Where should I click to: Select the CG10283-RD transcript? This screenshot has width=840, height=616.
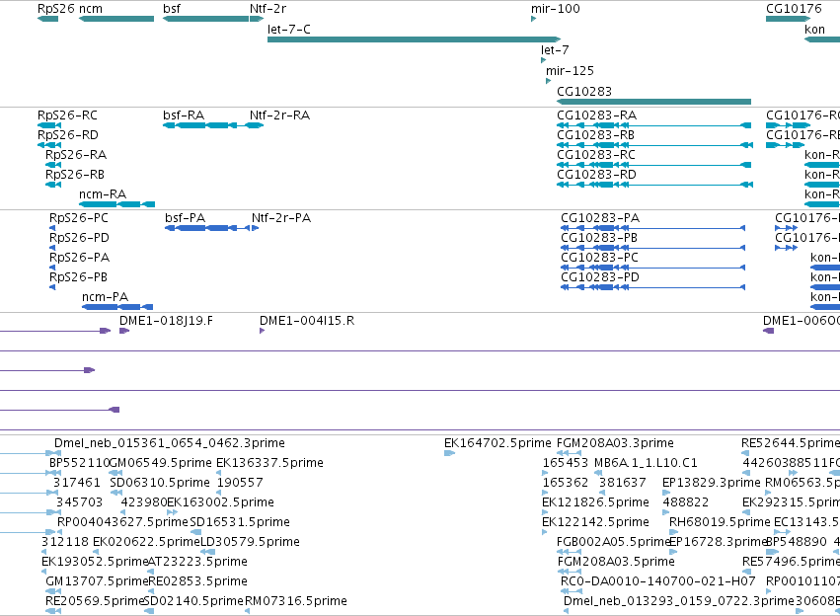655,185
